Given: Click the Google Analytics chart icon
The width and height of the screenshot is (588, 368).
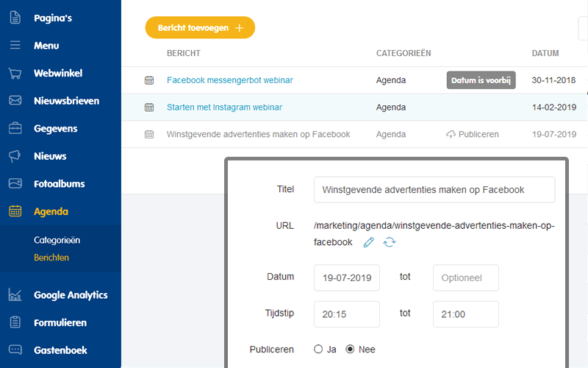Looking at the screenshot, I should point(15,295).
